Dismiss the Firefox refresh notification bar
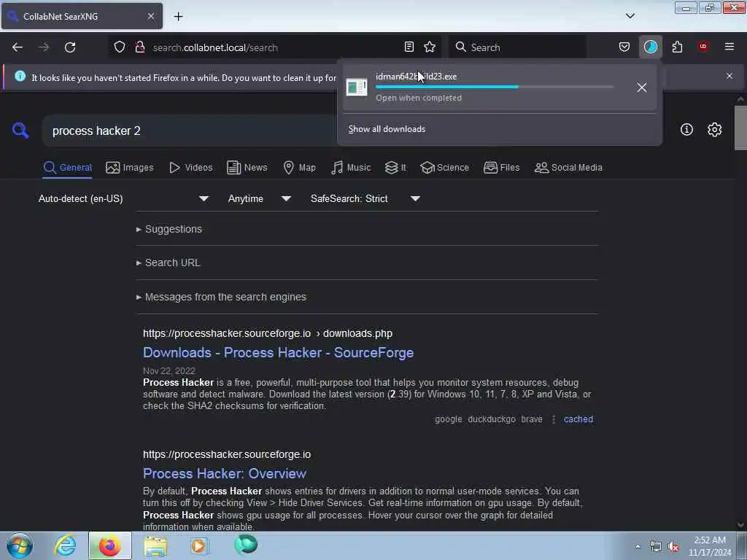 pyautogui.click(x=729, y=76)
